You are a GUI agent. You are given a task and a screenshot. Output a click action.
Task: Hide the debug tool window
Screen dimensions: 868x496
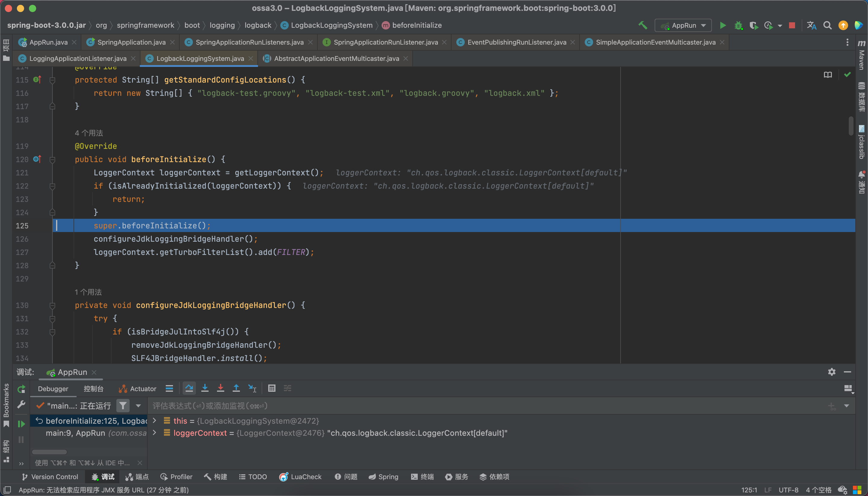(848, 372)
